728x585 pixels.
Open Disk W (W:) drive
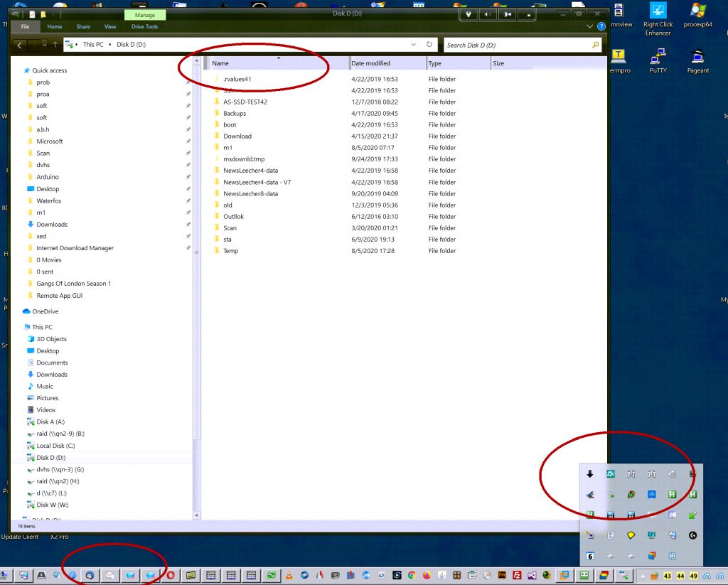coord(52,505)
